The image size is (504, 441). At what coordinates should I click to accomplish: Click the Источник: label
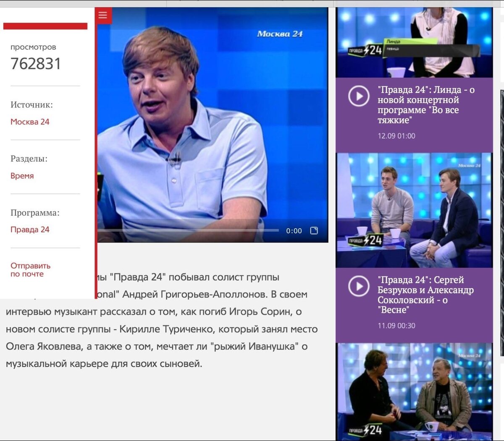pyautogui.click(x=31, y=105)
